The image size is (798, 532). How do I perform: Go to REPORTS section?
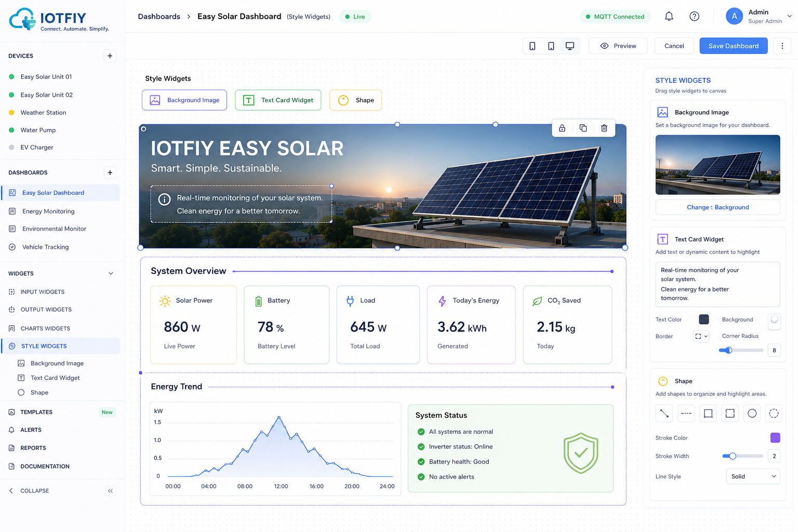33,448
